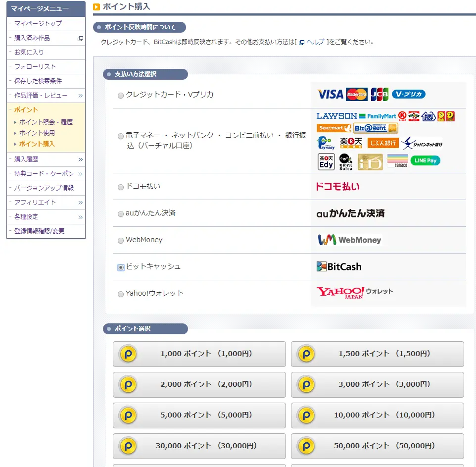476x467 pixels.
Task: Click the JCB card logo
Action: (380, 94)
